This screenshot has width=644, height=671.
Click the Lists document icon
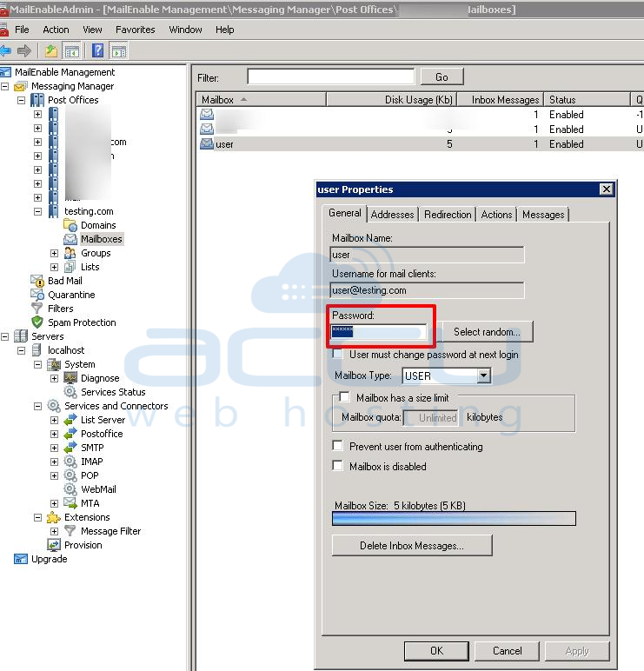(x=70, y=267)
